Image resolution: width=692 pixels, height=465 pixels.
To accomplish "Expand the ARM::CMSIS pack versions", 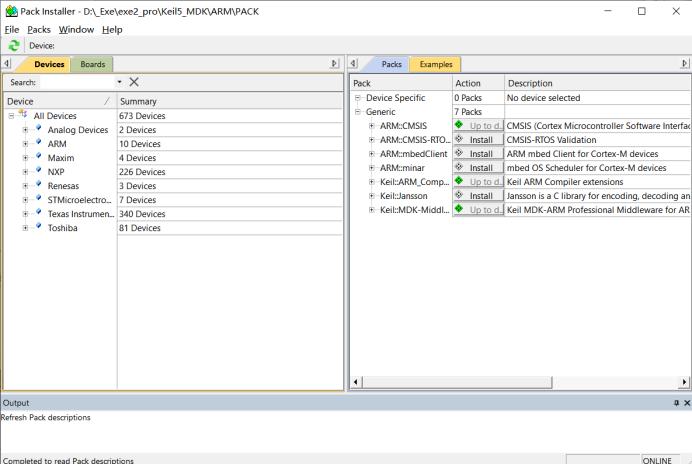I will pyautogui.click(x=372, y=126).
